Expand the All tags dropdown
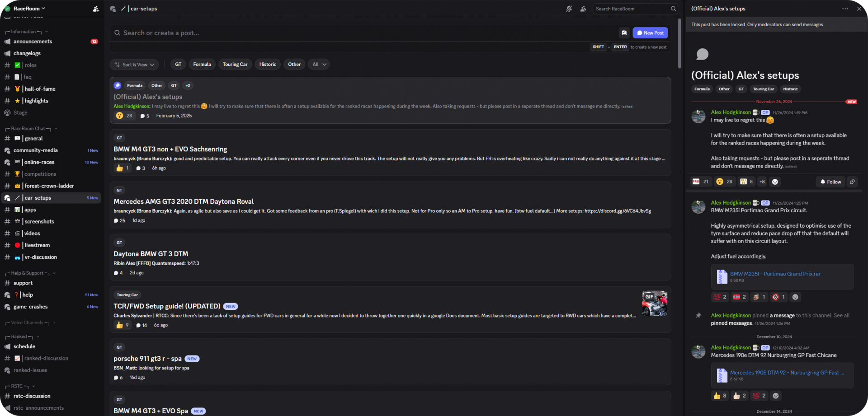 tap(319, 65)
